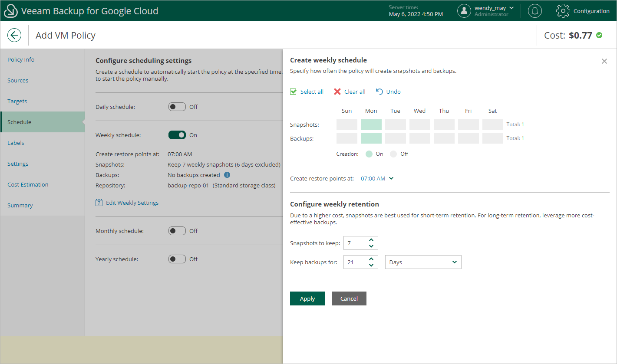The image size is (617, 364).
Task: Select the Creation Off radio option
Action: pos(393,154)
